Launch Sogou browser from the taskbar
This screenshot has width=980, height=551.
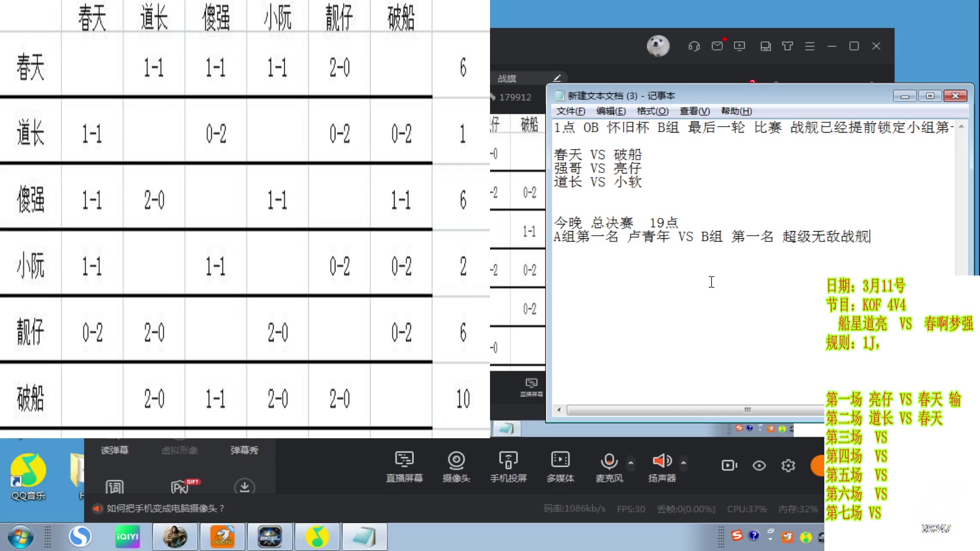pyautogui.click(x=80, y=536)
